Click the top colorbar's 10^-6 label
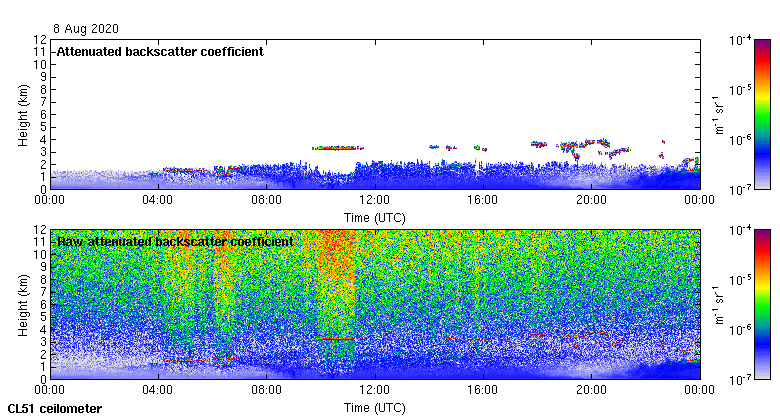 (740, 140)
